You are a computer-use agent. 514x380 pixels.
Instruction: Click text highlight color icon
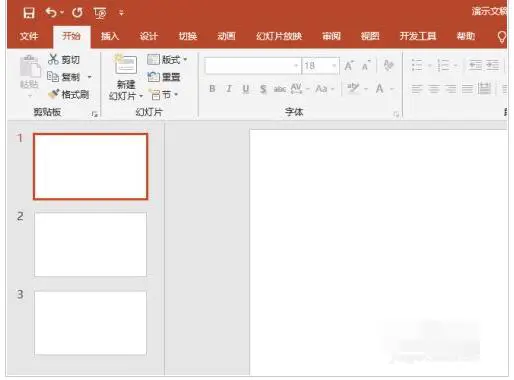click(353, 89)
